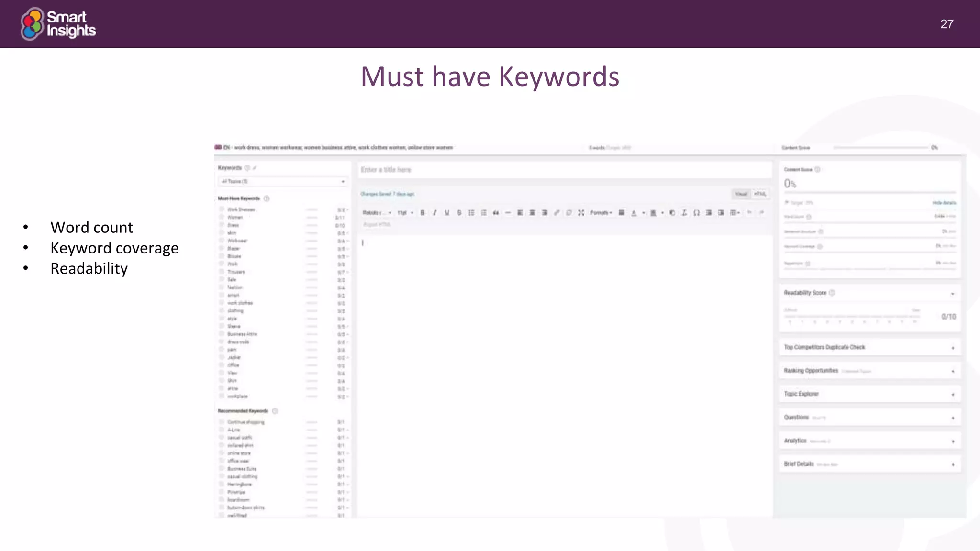Check the workplace keyword checkbox
Viewport: 980px width, 551px height.
coord(222,396)
